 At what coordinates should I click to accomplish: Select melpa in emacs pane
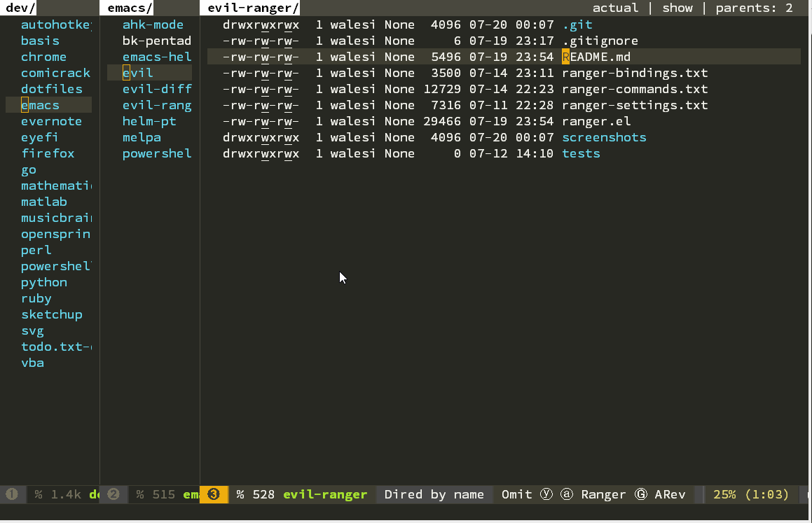pos(142,137)
